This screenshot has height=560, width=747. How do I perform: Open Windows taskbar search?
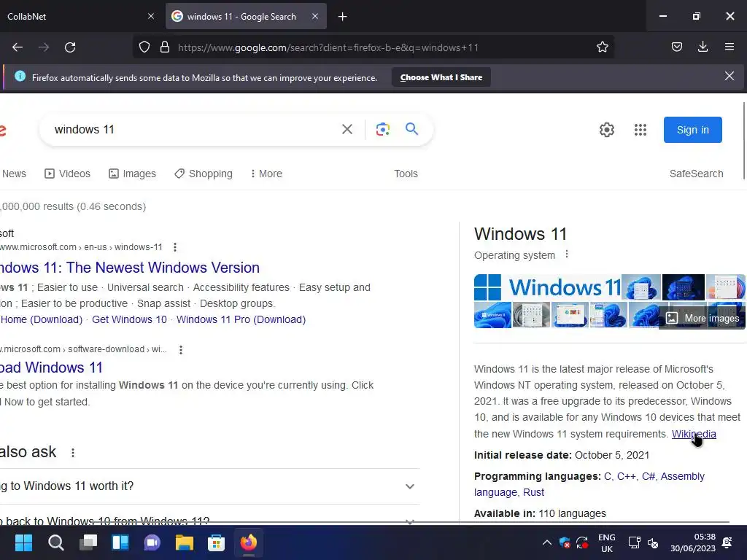point(55,542)
